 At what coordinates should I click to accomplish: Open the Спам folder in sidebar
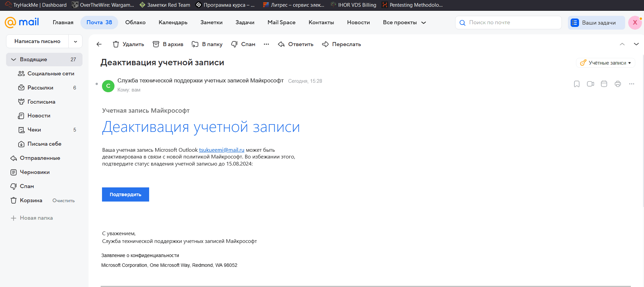coord(44,186)
